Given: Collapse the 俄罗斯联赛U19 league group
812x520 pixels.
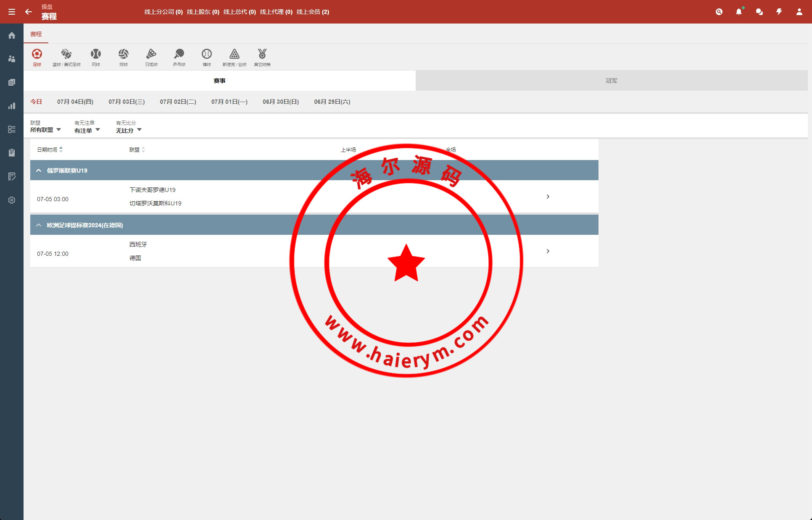Looking at the screenshot, I should pyautogui.click(x=39, y=171).
